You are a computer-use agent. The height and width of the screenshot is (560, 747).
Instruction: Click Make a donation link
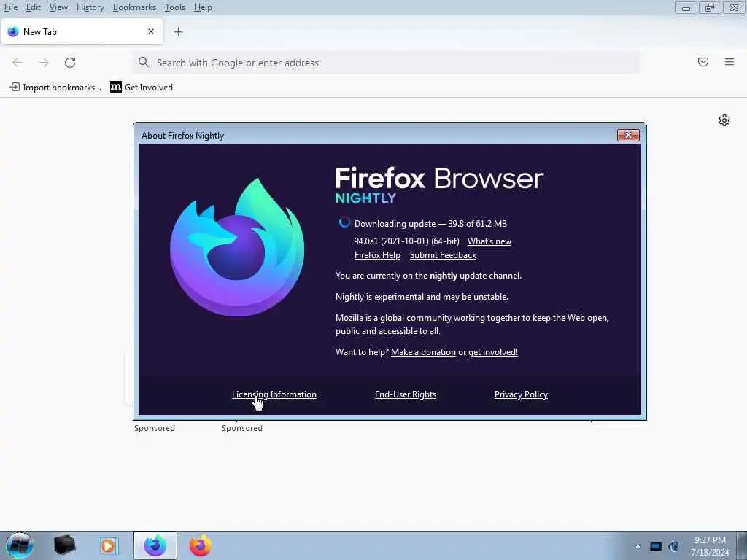(424, 352)
